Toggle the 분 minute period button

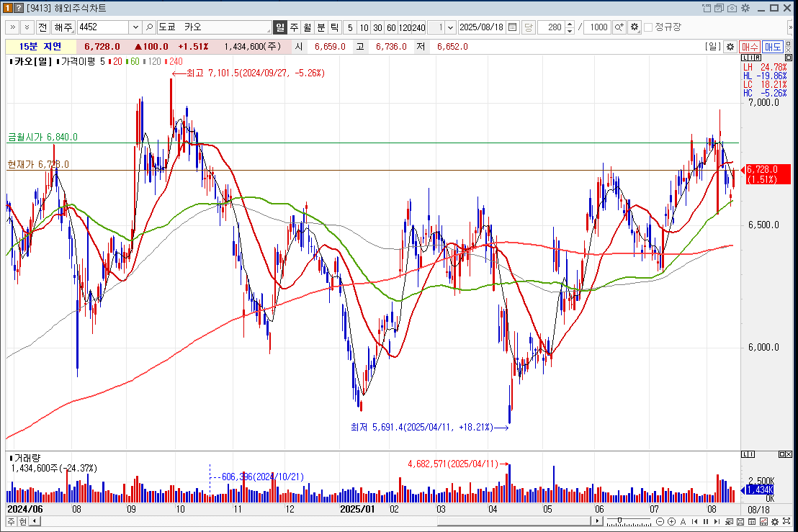pos(320,27)
